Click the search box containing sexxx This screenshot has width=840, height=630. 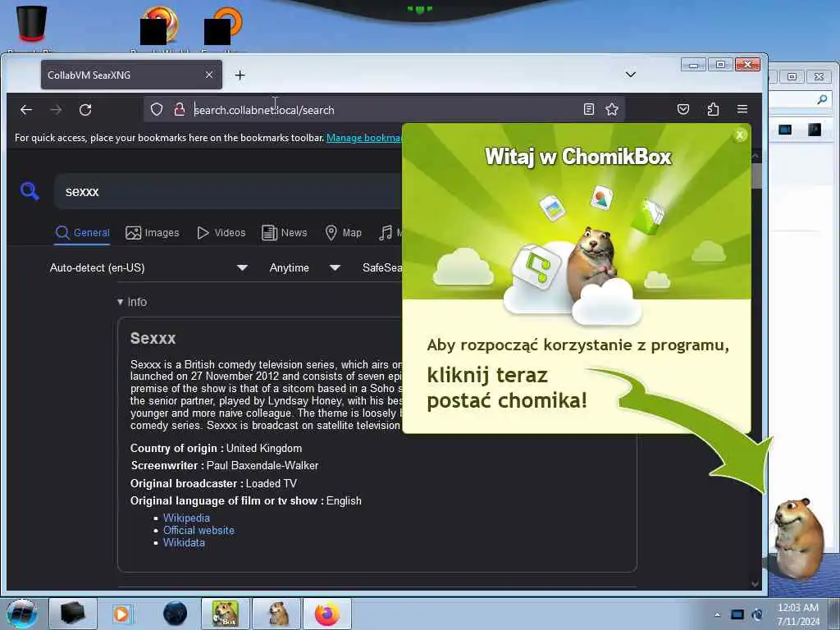pyautogui.click(x=228, y=191)
